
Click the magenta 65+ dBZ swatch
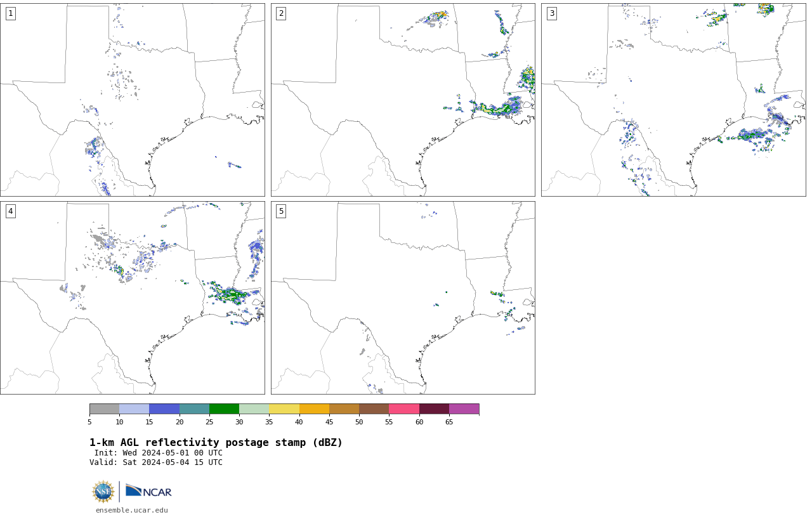click(x=464, y=409)
